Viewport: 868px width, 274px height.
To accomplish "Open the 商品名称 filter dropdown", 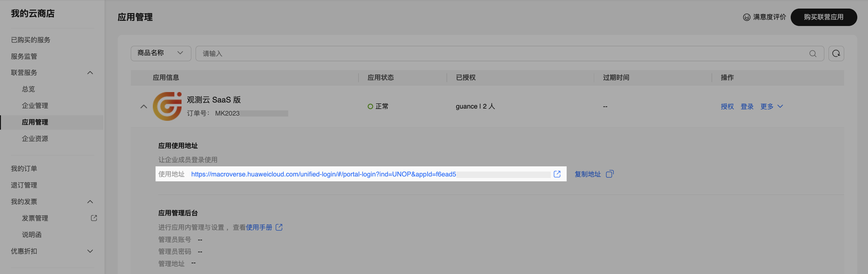I will [x=161, y=53].
